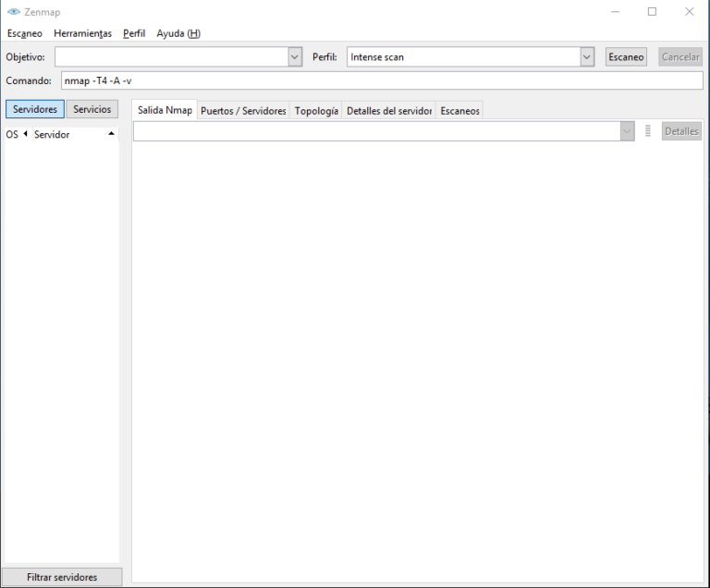Click the output options lines icon beside Detalles
This screenshot has height=588, width=710.
click(648, 131)
